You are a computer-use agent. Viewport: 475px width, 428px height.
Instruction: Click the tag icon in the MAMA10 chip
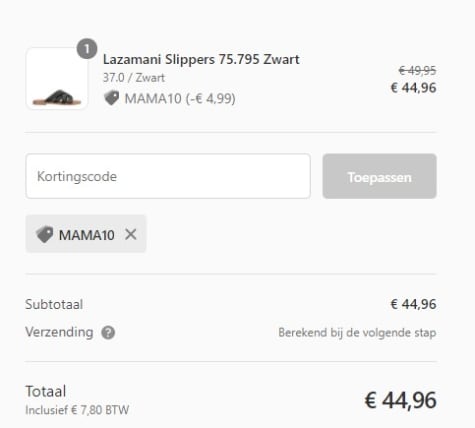tap(44, 234)
